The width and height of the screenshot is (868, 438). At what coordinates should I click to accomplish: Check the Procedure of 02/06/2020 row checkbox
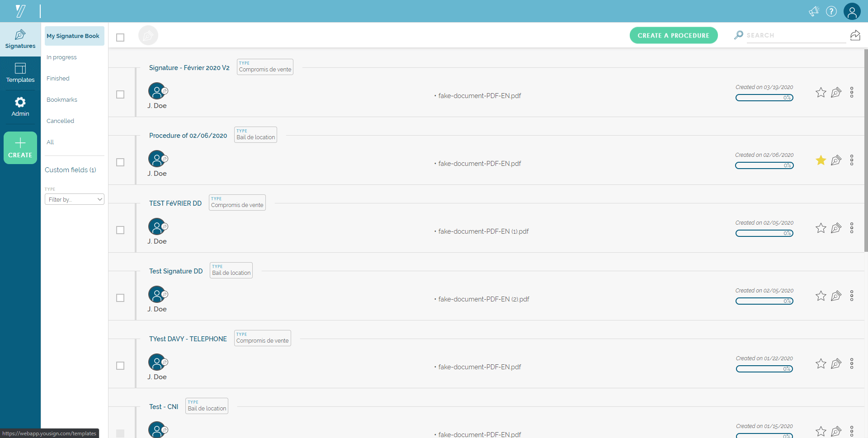[x=120, y=162]
